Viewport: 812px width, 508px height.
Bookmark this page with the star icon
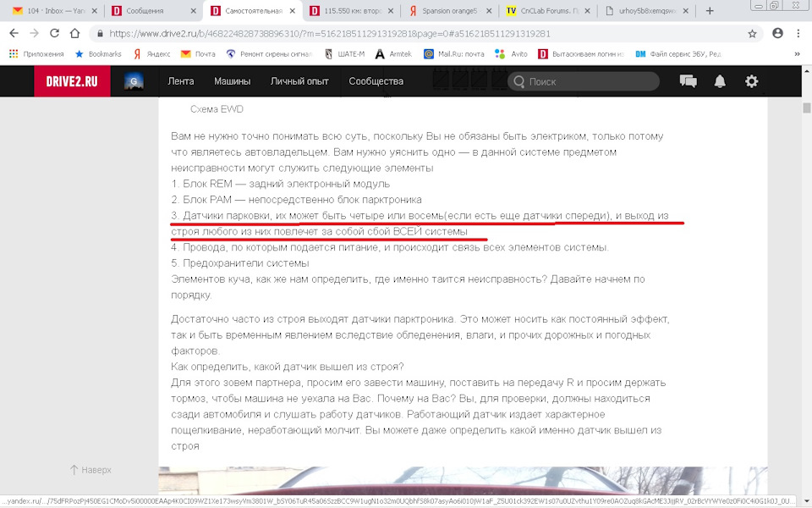pos(752,34)
